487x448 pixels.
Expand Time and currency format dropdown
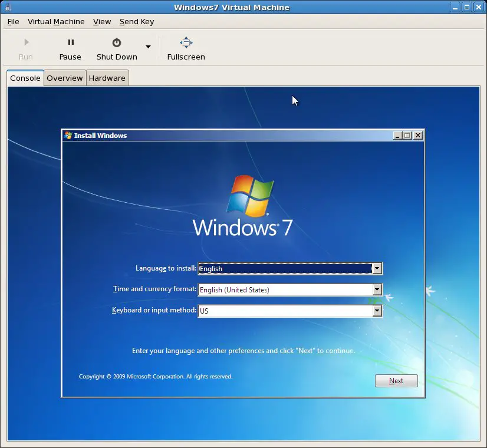point(377,290)
